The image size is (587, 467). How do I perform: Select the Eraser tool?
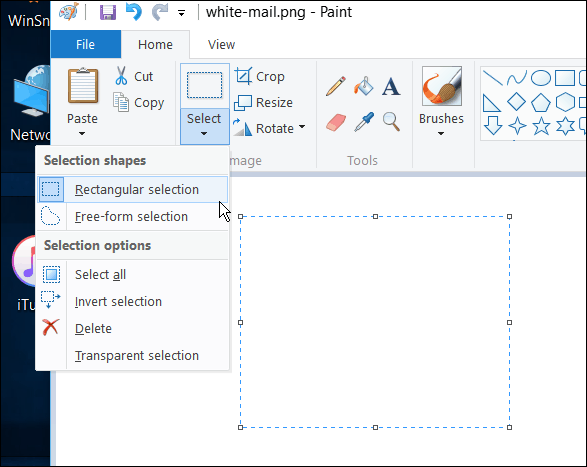(x=336, y=122)
